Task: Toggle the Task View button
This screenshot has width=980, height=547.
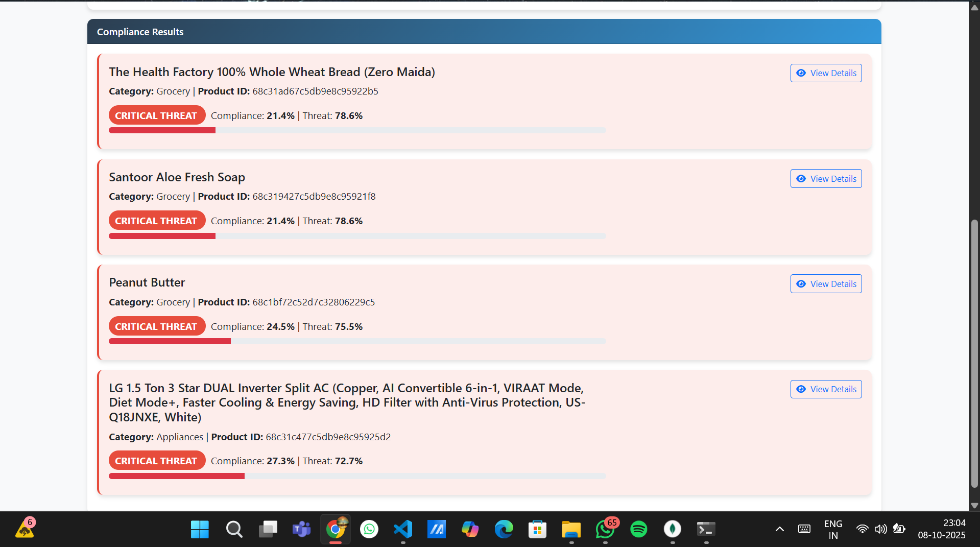Action: point(268,529)
